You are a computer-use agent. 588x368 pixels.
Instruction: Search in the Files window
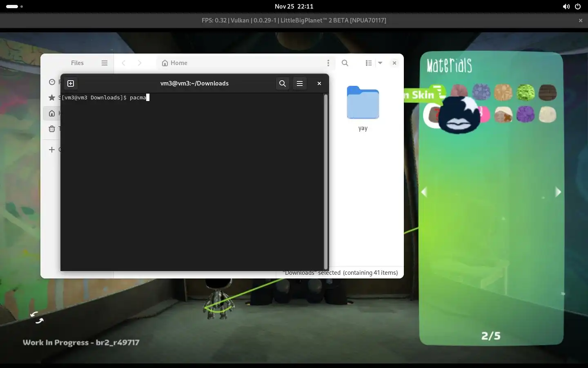tap(345, 63)
